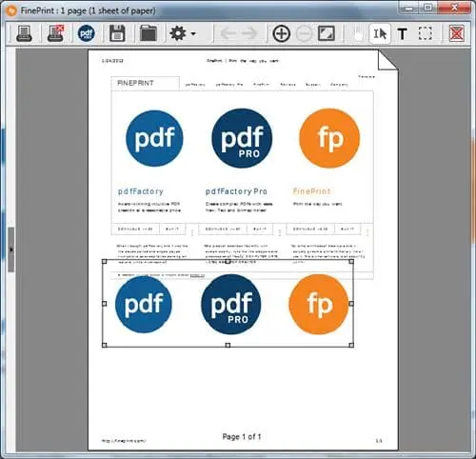Click the Page 1 of 1 footer
The height and width of the screenshot is (459, 476).
[x=242, y=437]
